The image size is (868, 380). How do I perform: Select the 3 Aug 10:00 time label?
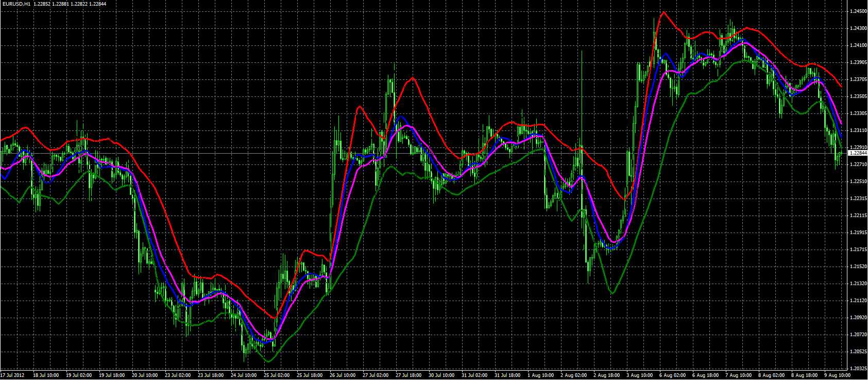(x=639, y=375)
